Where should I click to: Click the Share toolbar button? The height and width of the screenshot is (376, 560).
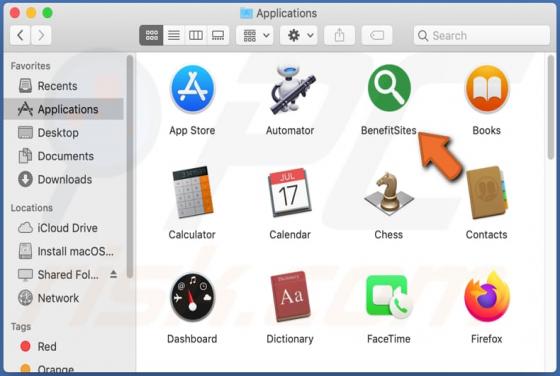[339, 35]
